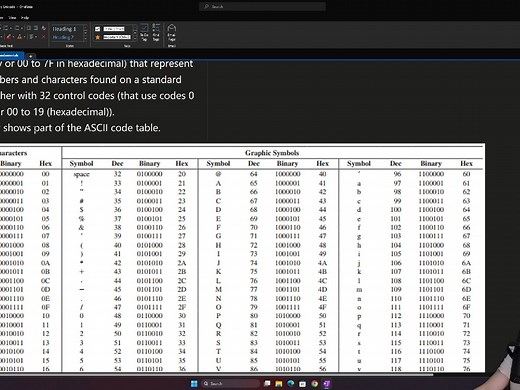Click the To Do Tag button
Image resolution: width=520 pixels, height=390 pixels.
click(144, 32)
